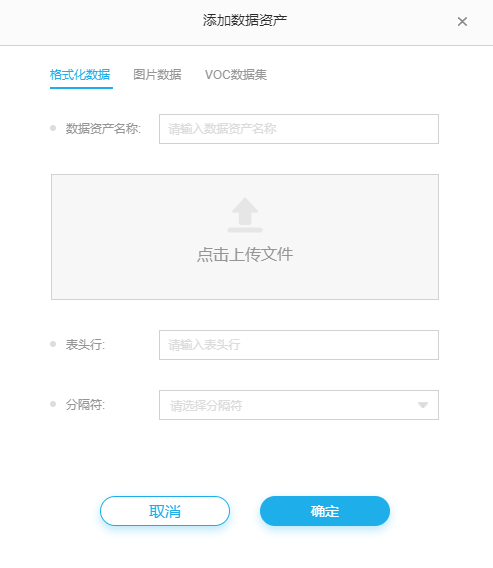The height and width of the screenshot is (568, 493).
Task: Click the bullet dot beside 表头行
Action: (53, 344)
